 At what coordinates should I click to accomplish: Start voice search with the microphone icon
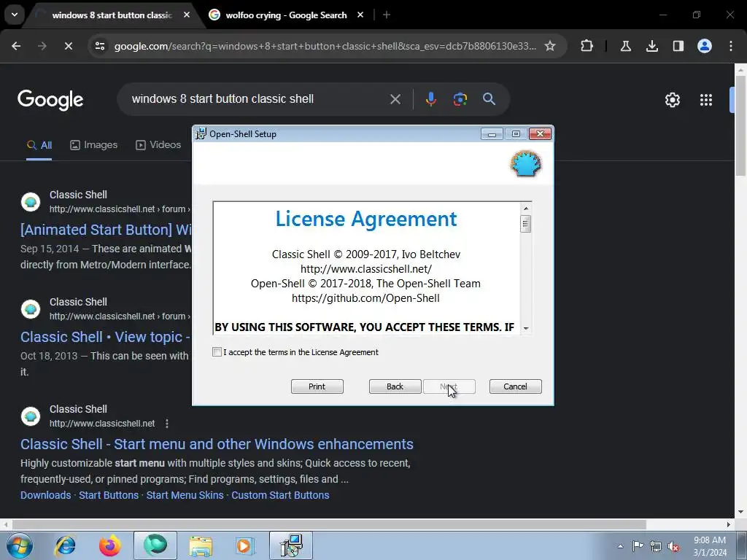pos(430,99)
